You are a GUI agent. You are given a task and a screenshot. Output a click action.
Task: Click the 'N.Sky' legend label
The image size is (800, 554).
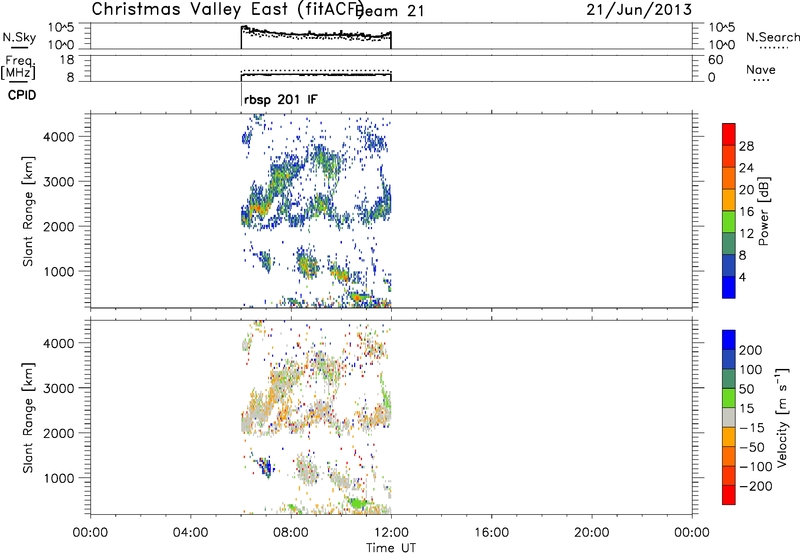coord(19,37)
